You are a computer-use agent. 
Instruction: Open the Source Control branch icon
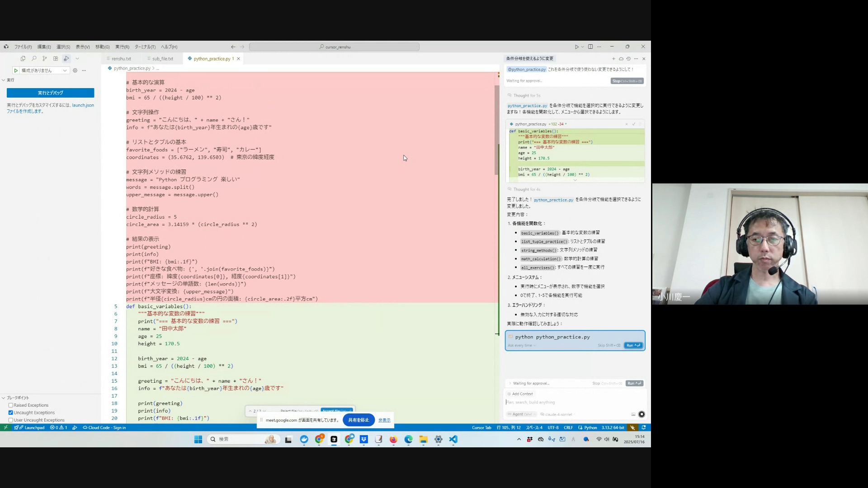pos(45,58)
